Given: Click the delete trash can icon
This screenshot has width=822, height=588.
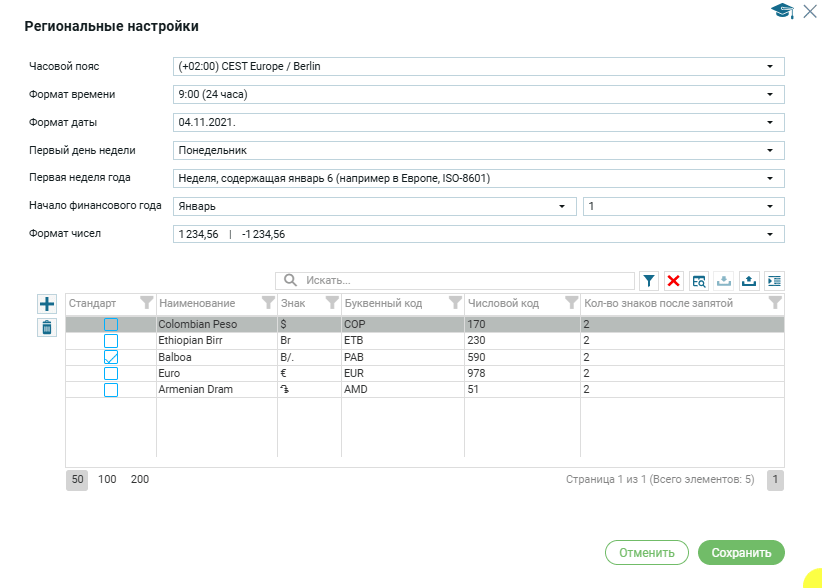Looking at the screenshot, I should pos(47,327).
